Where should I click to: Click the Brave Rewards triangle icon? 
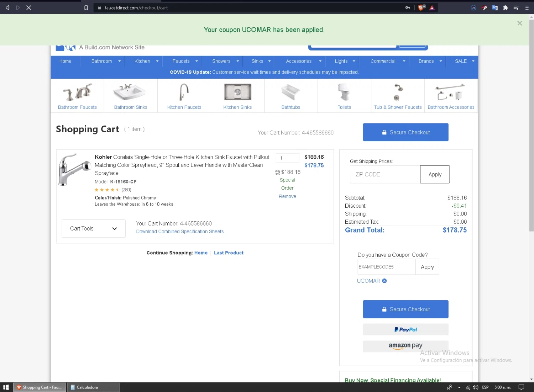coord(432,7)
